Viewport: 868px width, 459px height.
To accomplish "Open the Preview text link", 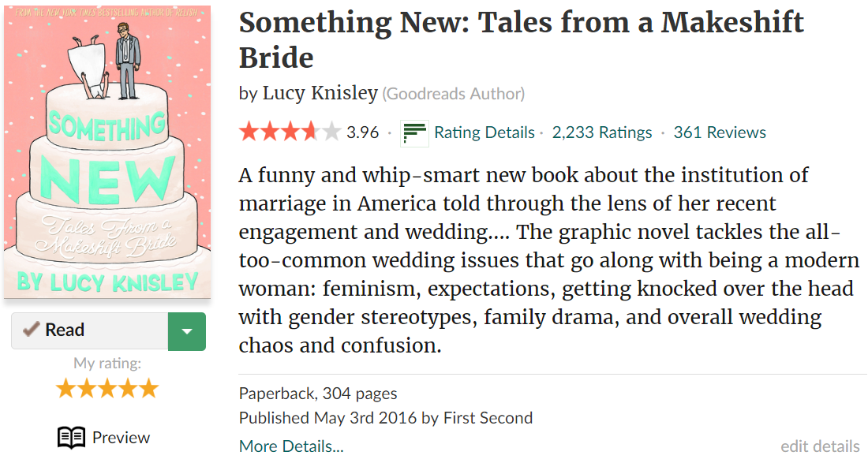I will pyautogui.click(x=121, y=438).
